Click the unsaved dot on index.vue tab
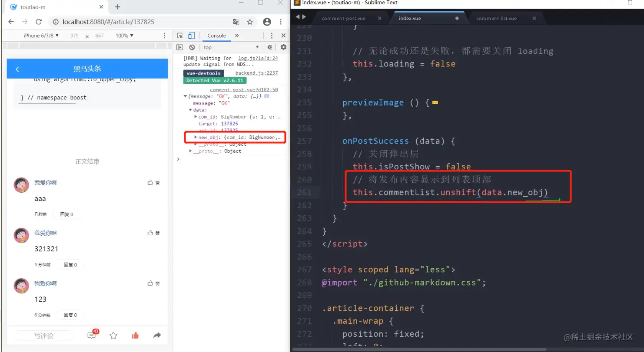The image size is (644, 352). 457,18
